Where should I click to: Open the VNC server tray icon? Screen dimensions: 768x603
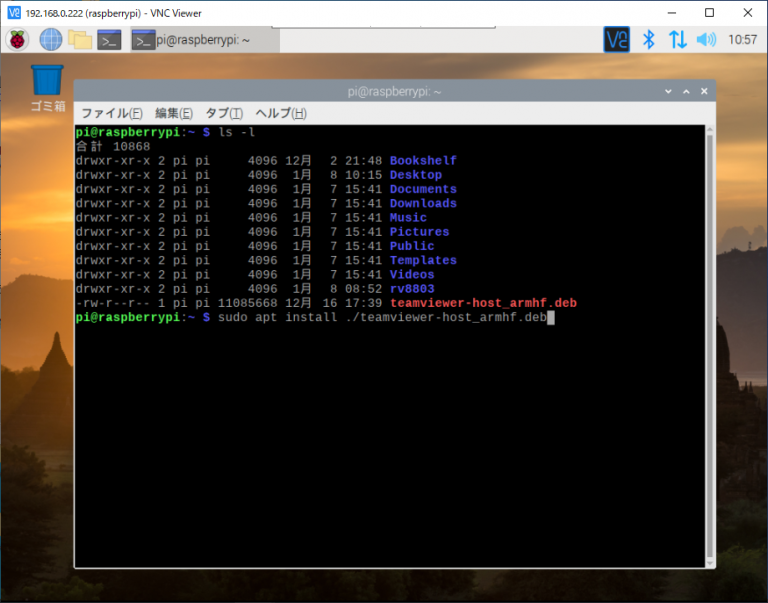[616, 39]
